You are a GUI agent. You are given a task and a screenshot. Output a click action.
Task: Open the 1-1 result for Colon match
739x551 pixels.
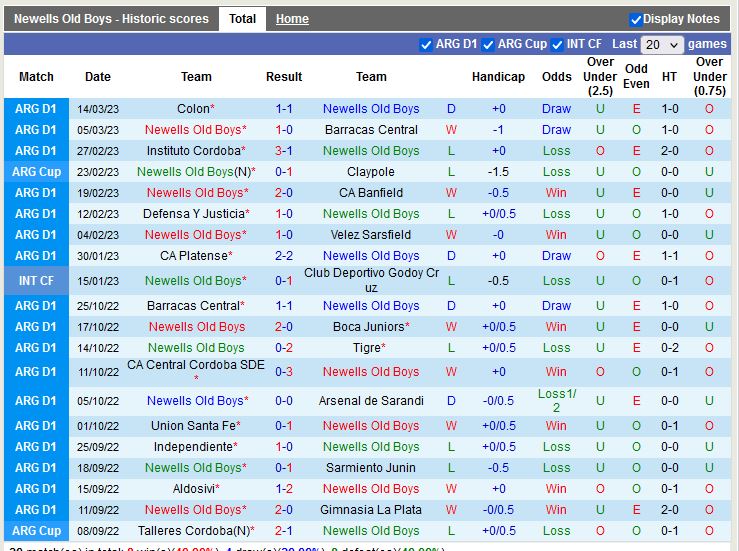[x=284, y=109]
